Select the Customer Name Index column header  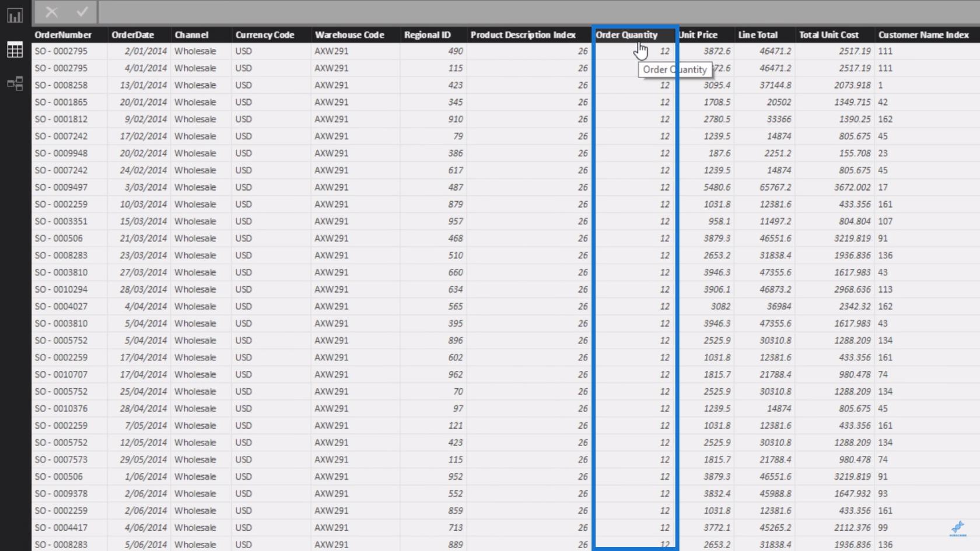[x=923, y=35]
